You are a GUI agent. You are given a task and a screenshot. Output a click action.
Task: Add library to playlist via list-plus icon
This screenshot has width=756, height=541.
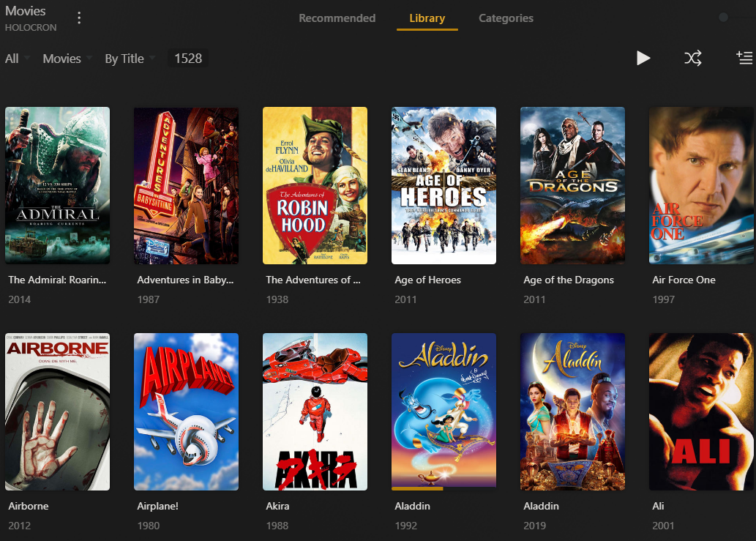coord(744,59)
